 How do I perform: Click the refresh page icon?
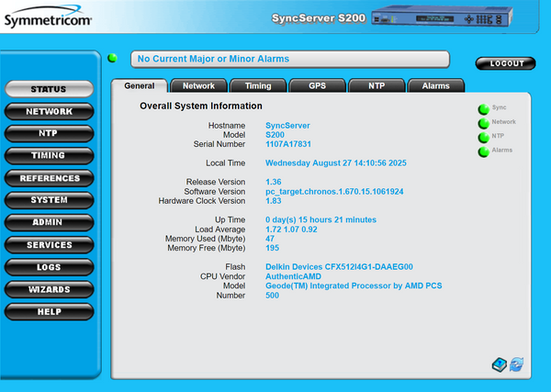pyautogui.click(x=516, y=364)
